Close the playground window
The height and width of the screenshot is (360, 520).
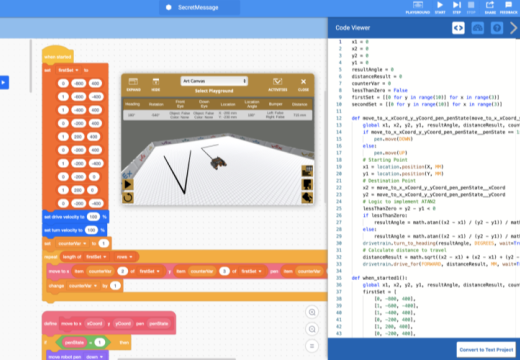[x=303, y=85]
